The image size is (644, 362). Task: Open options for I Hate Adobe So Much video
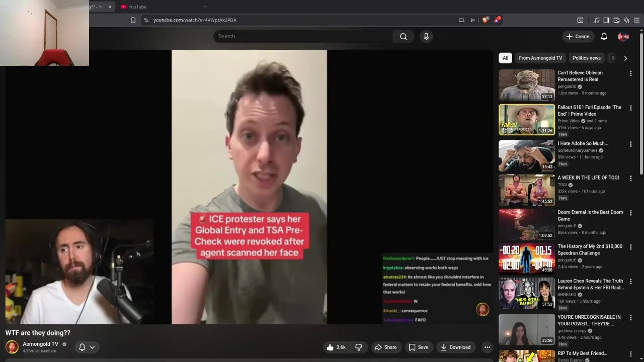630,144
